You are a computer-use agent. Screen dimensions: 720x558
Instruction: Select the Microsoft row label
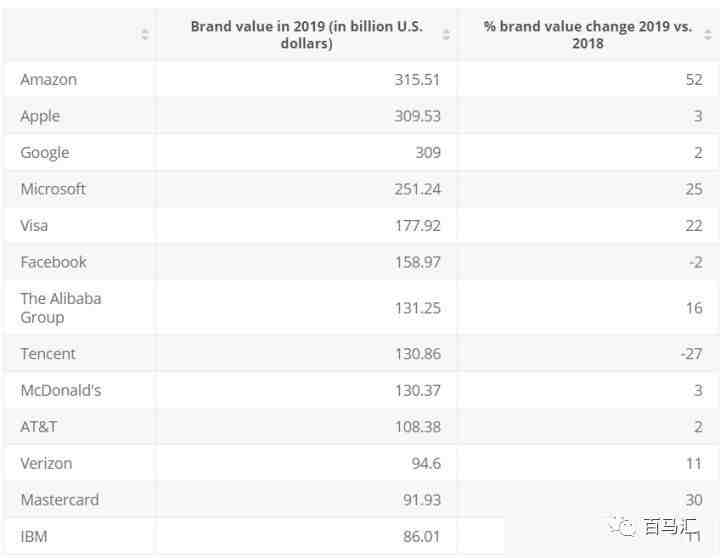click(x=53, y=189)
